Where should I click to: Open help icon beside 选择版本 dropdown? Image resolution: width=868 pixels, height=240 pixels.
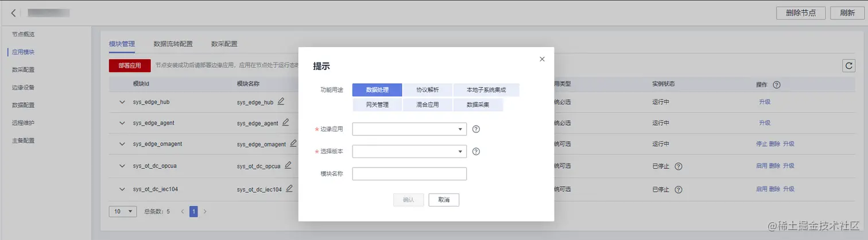[476, 152]
